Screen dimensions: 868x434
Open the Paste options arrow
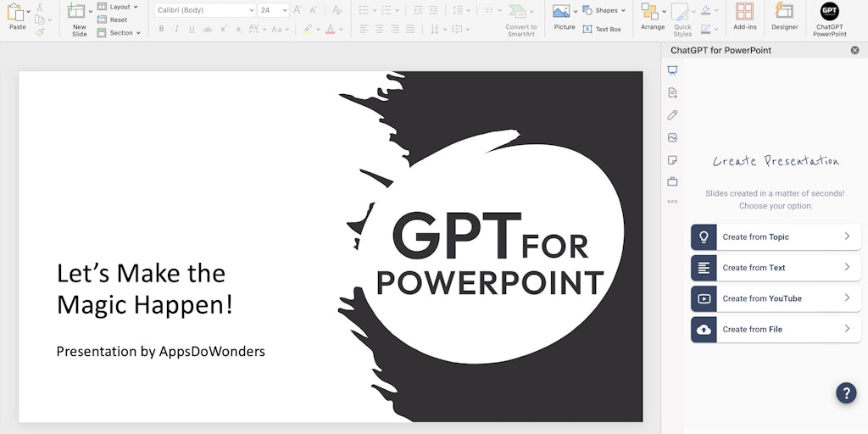(28, 11)
